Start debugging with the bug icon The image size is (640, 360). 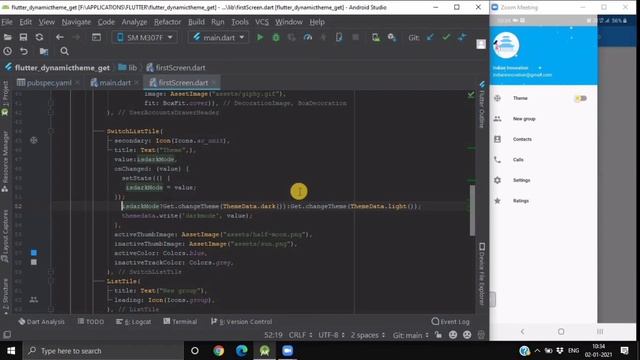tap(276, 37)
